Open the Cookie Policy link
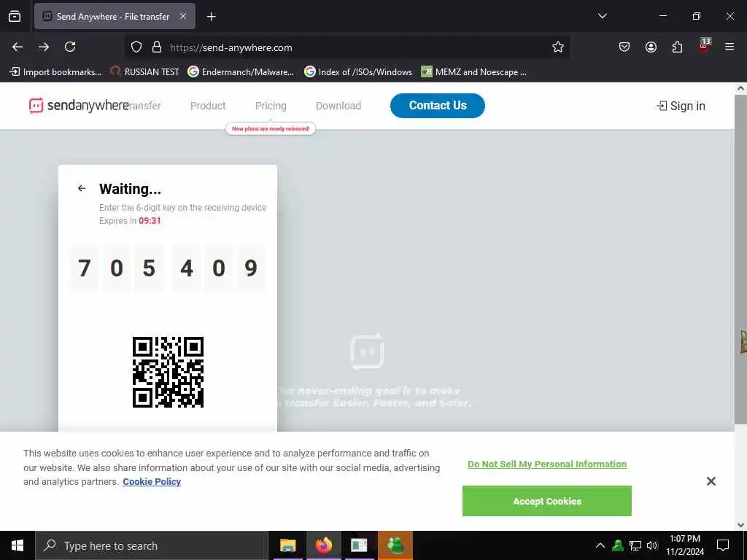 (152, 481)
